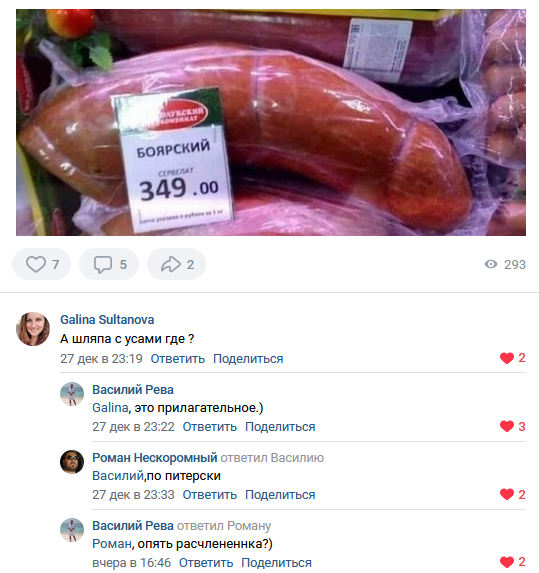Open Роман Нескоромный's avatar picture
Viewport: 539px width, 573px height.
pos(72,462)
